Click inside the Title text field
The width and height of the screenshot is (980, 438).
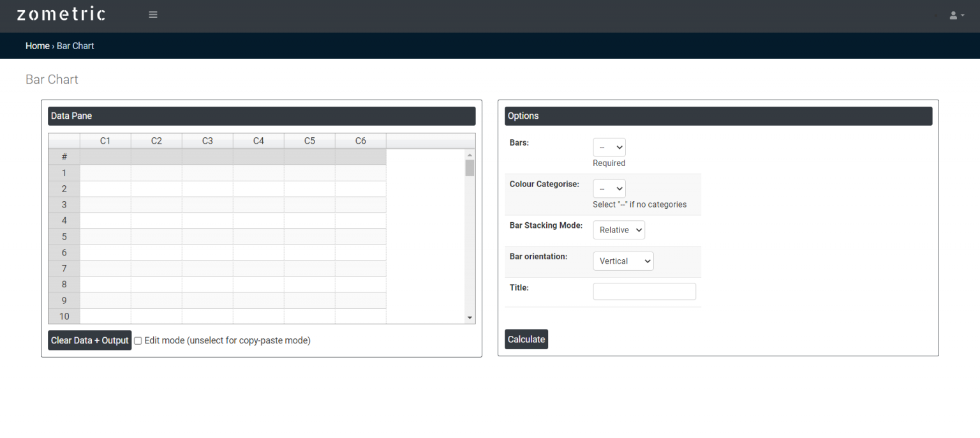pos(644,291)
